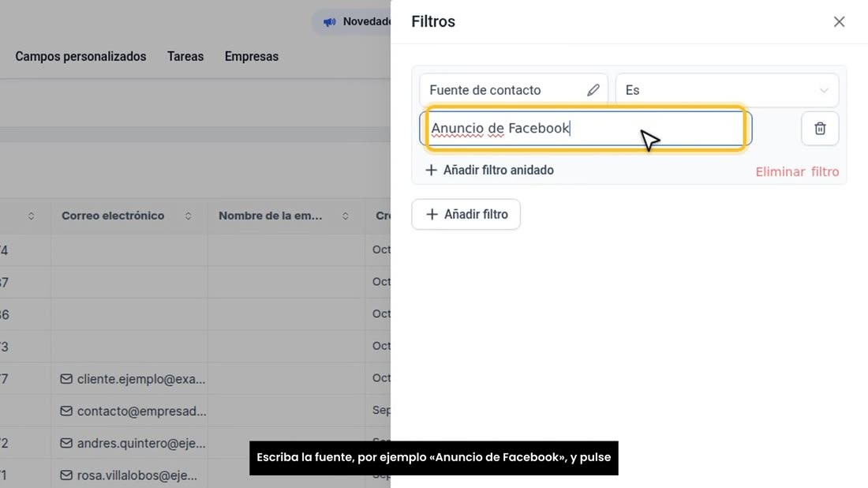Sort by Nombre de la empresa column arrows
Image resolution: width=868 pixels, height=488 pixels.
pos(346,216)
